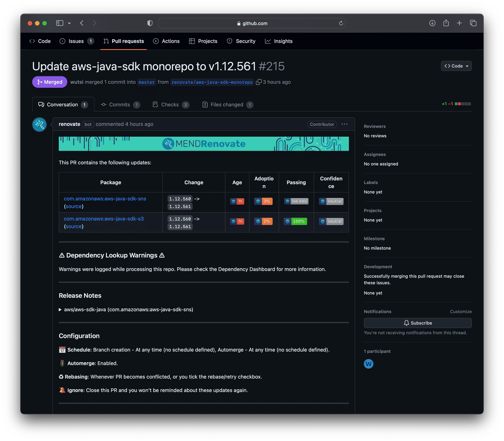Viewport: 504px width, 441px height.
Task: Click the Change column header
Action: point(194,183)
